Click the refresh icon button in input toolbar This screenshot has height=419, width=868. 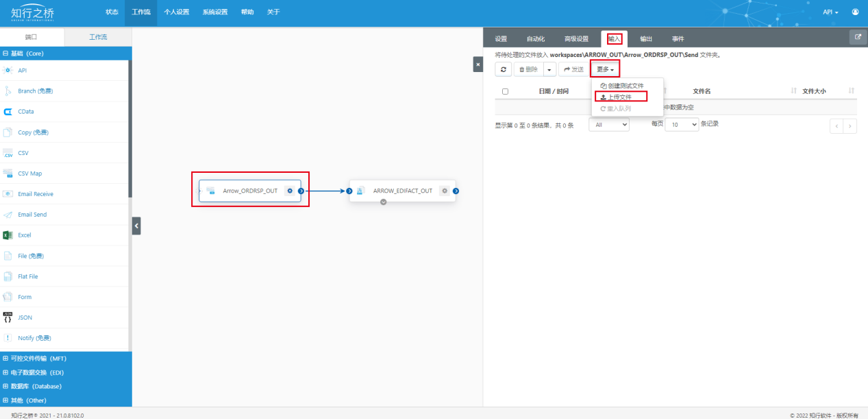504,69
